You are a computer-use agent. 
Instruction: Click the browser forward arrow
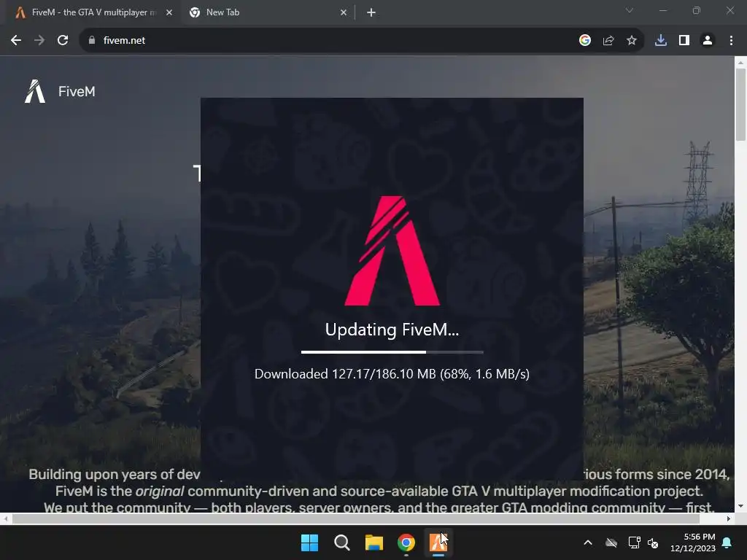(39, 41)
